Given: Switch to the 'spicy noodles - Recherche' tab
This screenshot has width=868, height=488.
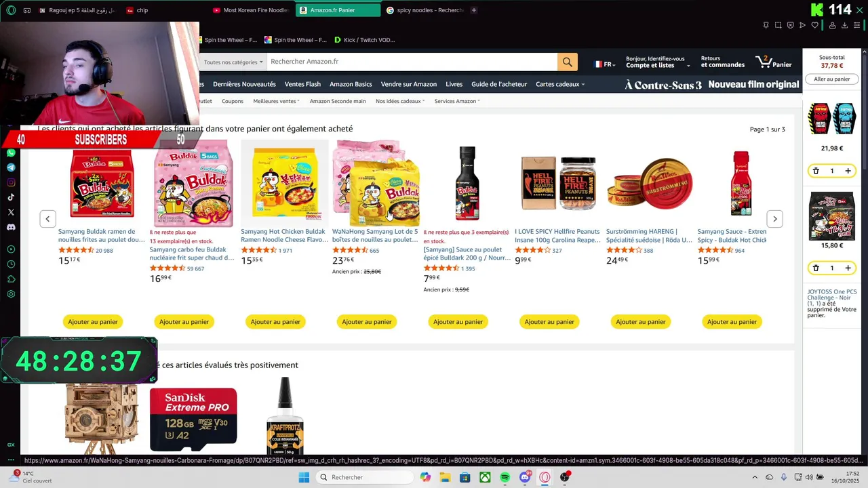Looking at the screenshot, I should click(x=425, y=10).
